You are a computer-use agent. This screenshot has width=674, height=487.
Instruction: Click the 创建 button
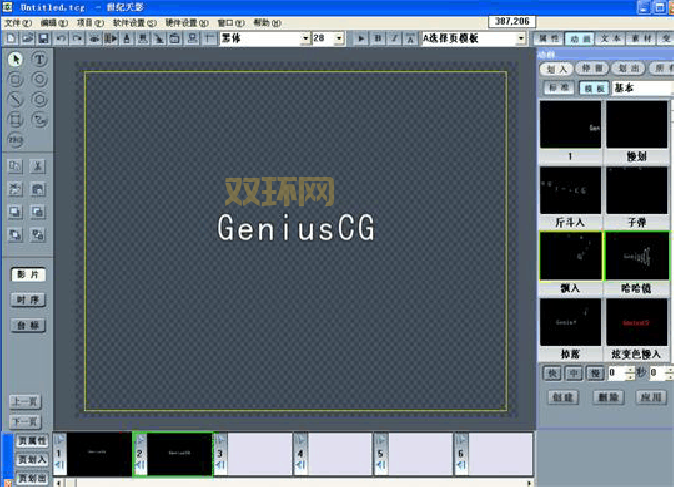pyautogui.click(x=563, y=397)
